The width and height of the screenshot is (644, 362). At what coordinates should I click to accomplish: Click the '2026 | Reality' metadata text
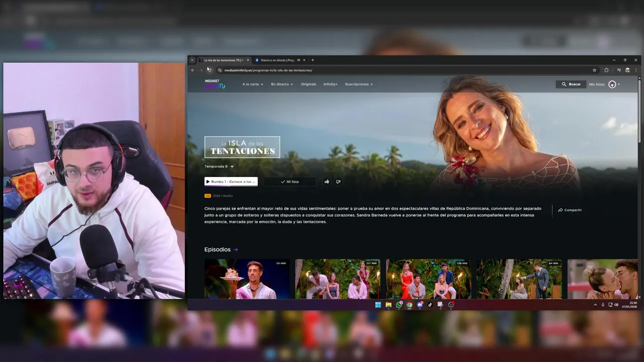(x=223, y=196)
